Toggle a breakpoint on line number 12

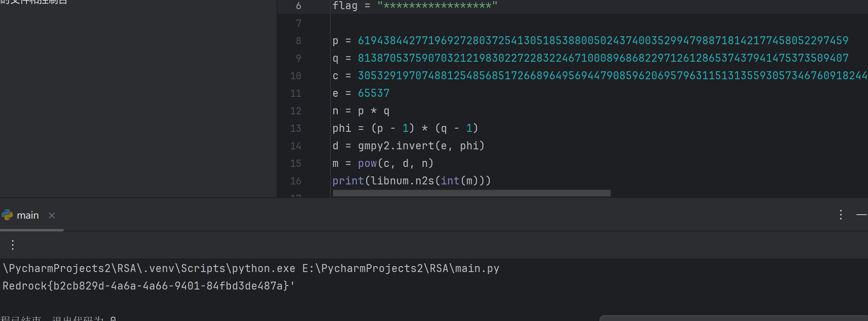click(296, 111)
